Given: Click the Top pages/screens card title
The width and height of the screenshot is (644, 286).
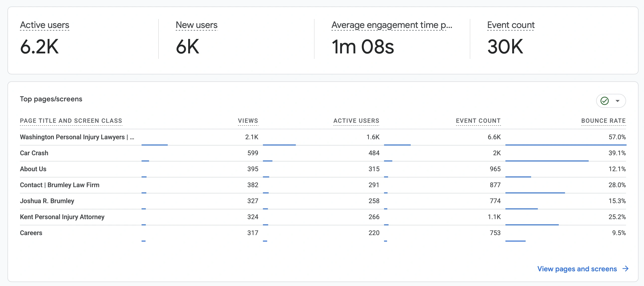Looking at the screenshot, I should click(51, 99).
